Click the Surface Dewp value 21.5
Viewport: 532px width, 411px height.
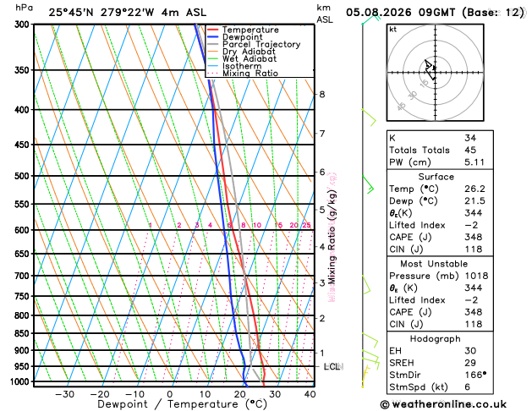click(474, 201)
